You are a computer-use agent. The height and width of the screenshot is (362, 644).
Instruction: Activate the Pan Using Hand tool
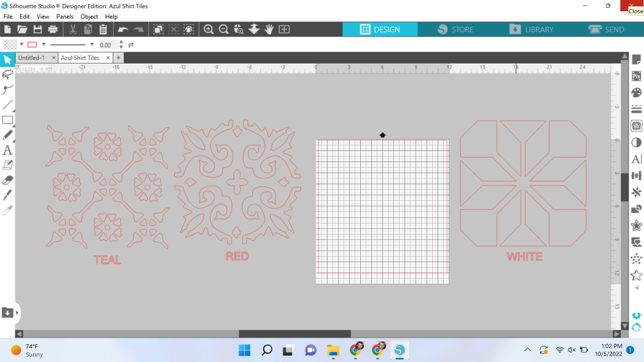click(x=269, y=29)
